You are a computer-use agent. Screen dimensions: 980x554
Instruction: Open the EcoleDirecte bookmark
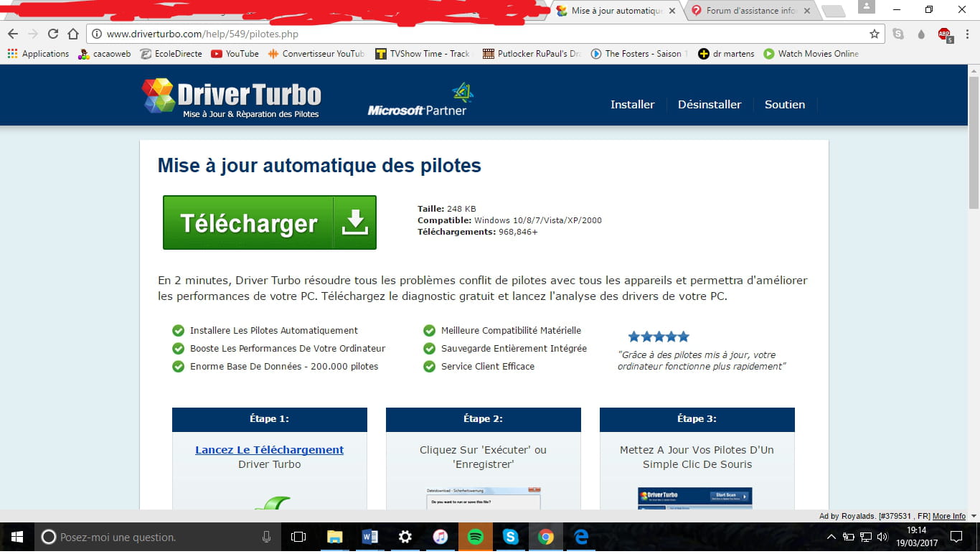click(171, 54)
